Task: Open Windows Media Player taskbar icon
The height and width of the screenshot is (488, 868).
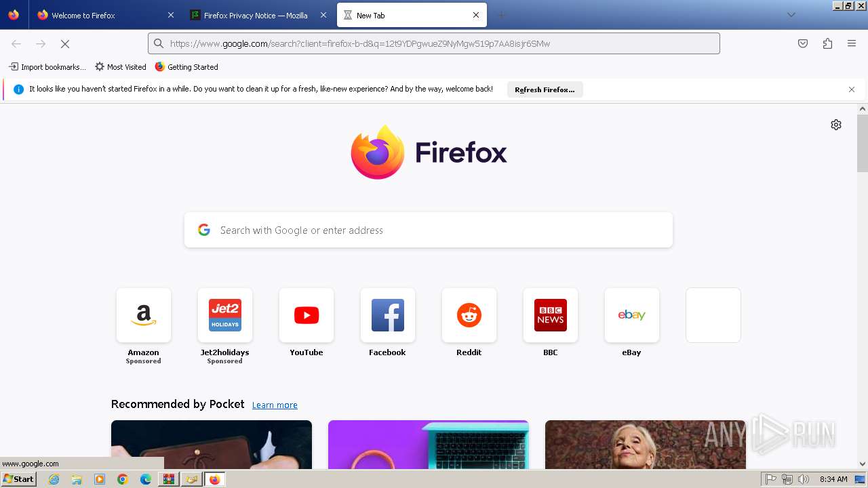Action: click(x=100, y=479)
